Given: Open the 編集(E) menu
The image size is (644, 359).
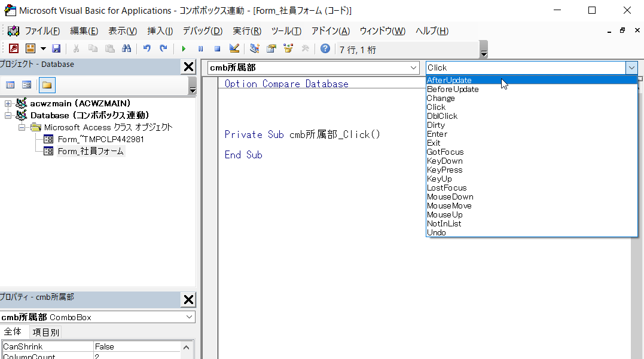Looking at the screenshot, I should (x=84, y=31).
